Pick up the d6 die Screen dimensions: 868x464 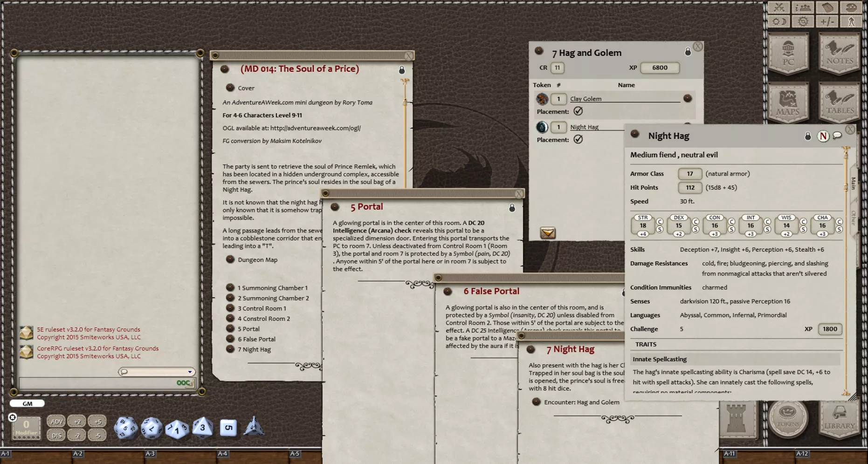(228, 428)
